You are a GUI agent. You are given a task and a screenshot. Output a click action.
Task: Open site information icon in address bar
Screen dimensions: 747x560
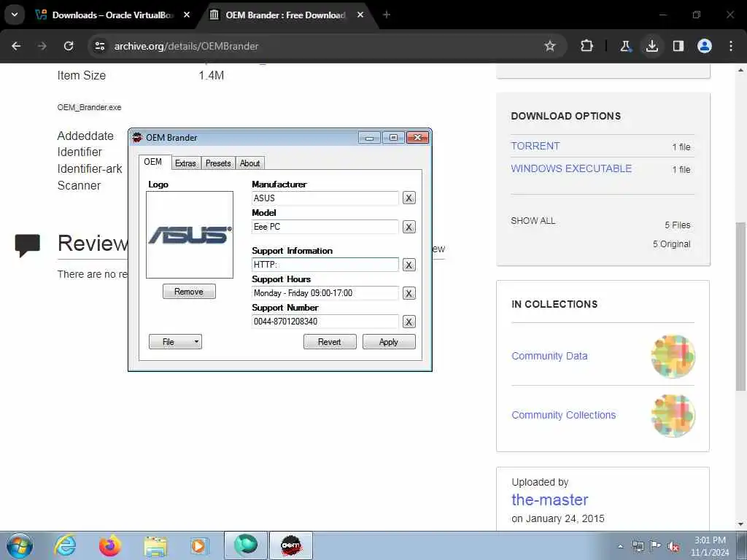(x=99, y=46)
